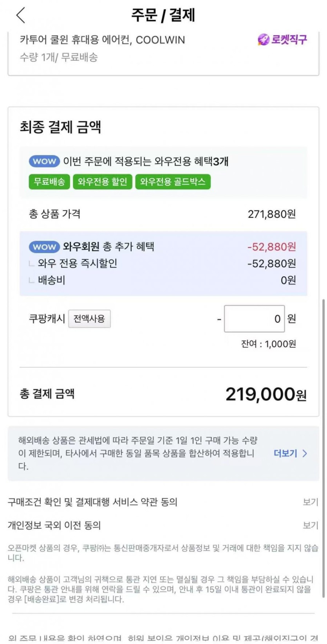Tap the WOW badge next to 와우회원
Image resolution: width=327 pixels, height=644 pixels.
44,247
